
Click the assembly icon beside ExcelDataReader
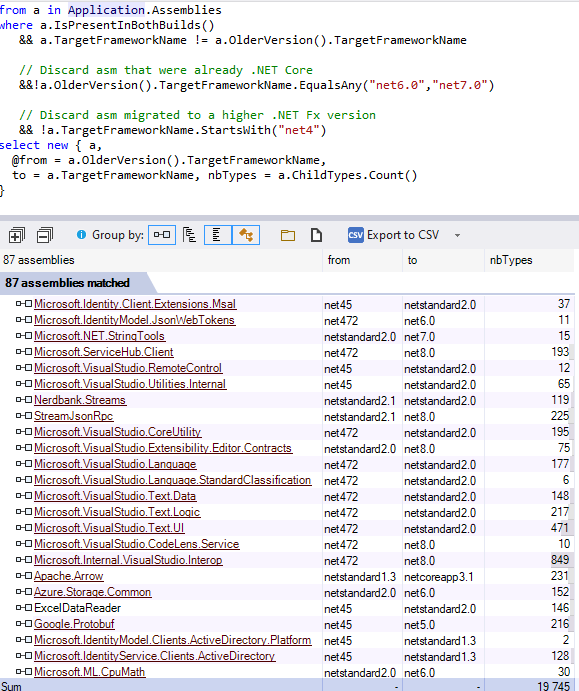point(24,608)
